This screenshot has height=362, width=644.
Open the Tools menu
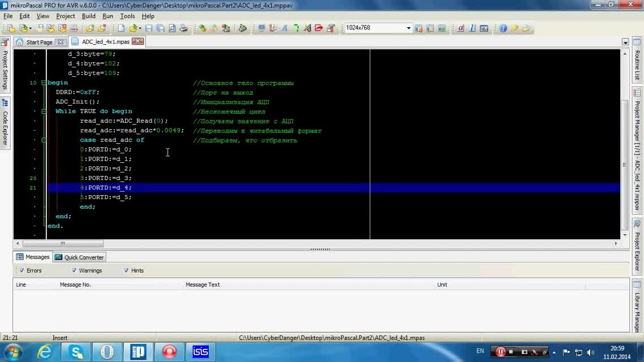tap(127, 16)
